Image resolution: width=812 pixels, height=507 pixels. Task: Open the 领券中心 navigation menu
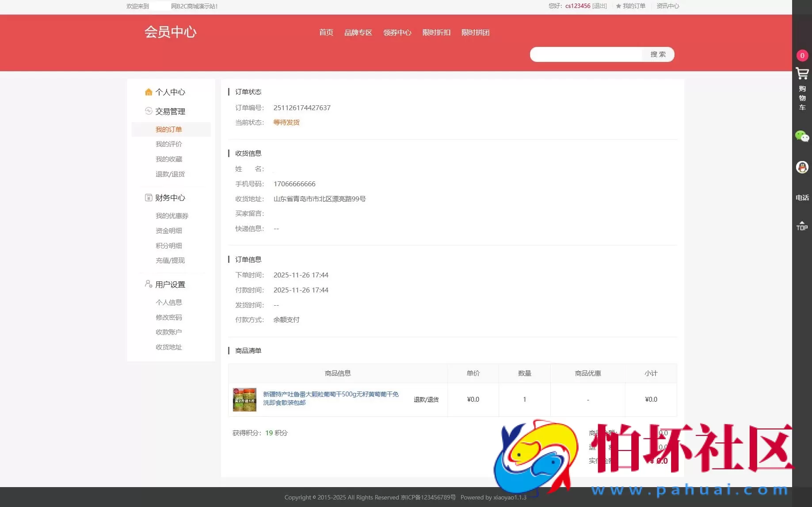point(397,32)
